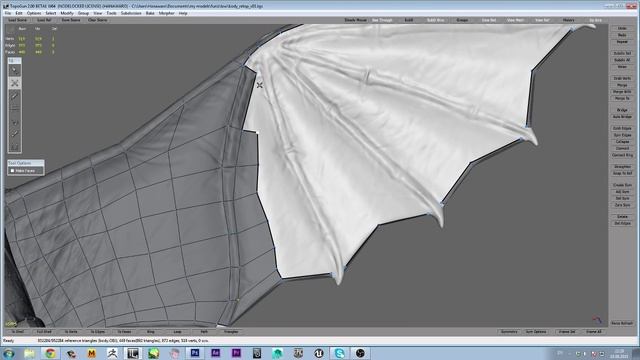Click Ring selection button
The height and width of the screenshot is (360, 640).
point(151,332)
